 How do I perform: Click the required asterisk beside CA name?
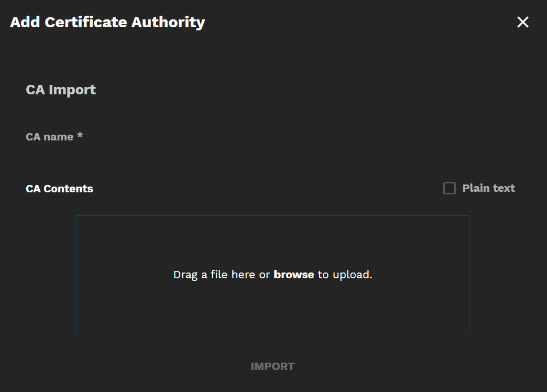80,136
